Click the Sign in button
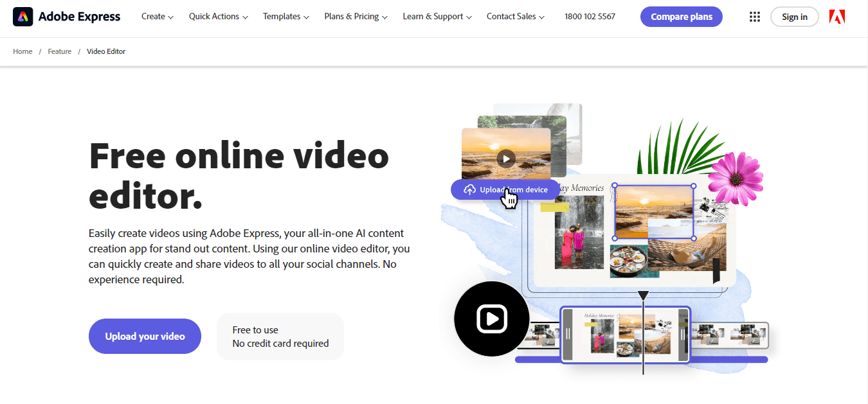The image size is (868, 404). coord(795,17)
